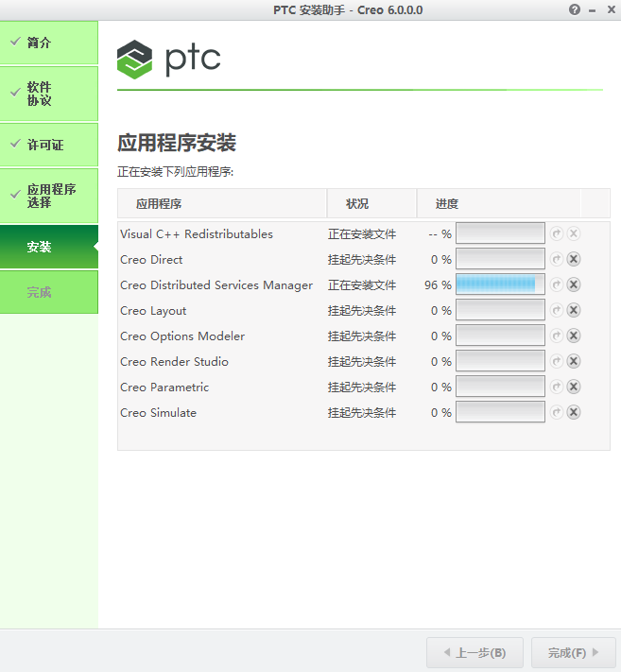Click the -- % progress value
This screenshot has width=621, height=672.
(x=440, y=234)
